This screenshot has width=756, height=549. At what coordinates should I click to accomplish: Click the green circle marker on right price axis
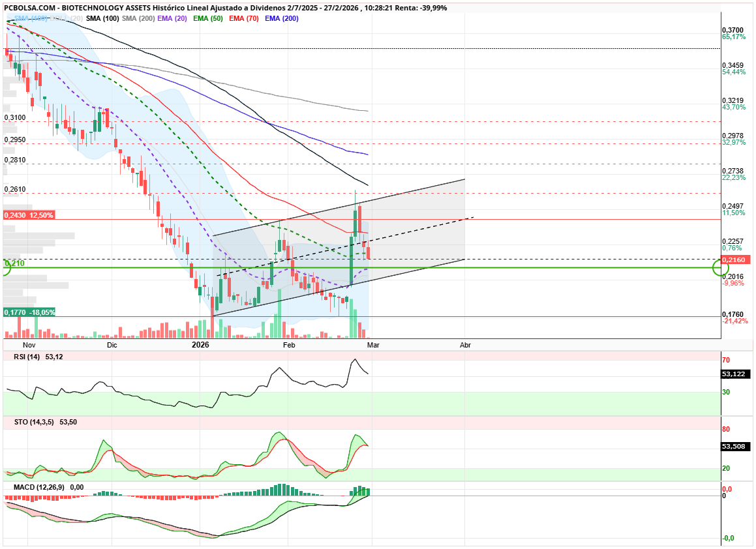(721, 267)
